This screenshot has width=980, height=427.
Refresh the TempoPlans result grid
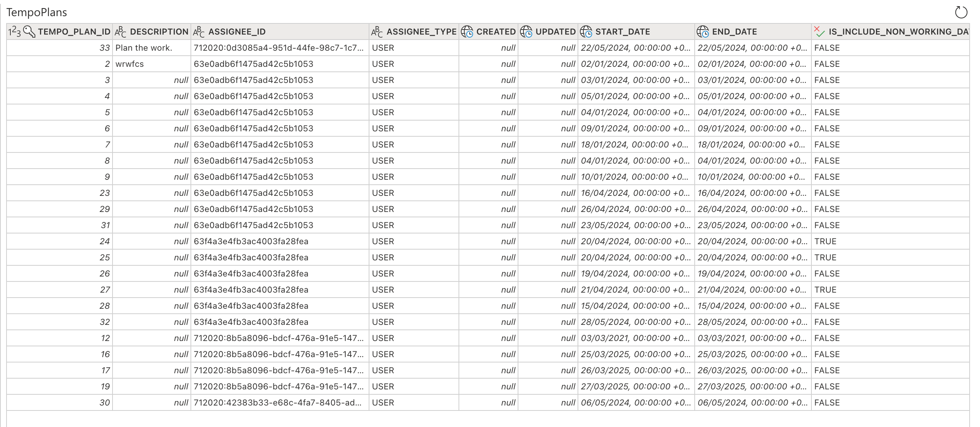(x=962, y=12)
